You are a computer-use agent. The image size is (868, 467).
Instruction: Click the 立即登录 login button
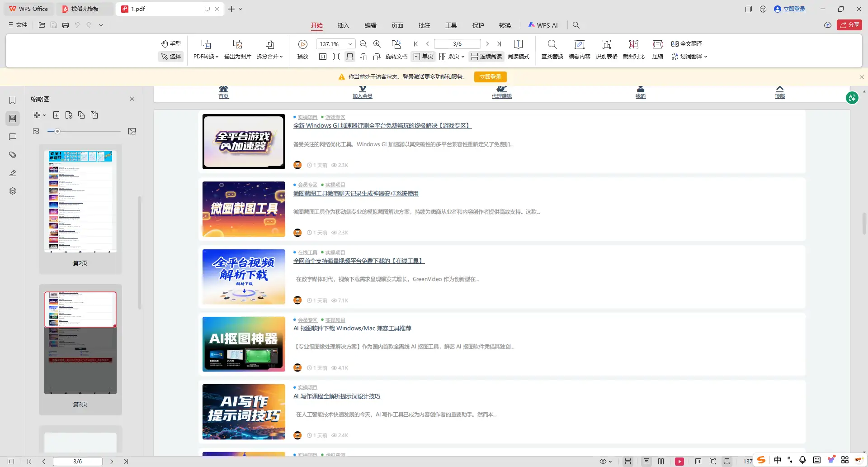490,76
